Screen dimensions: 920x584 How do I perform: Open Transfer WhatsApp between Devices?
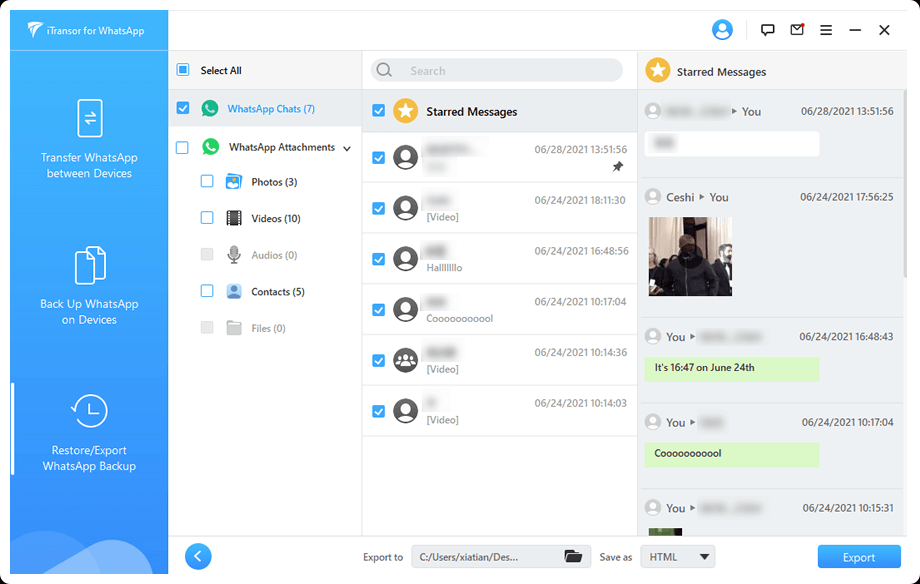(x=89, y=139)
